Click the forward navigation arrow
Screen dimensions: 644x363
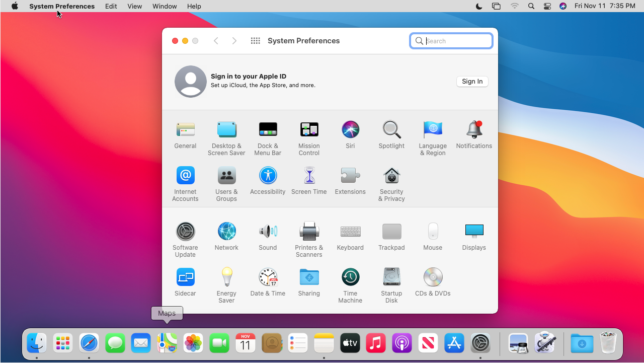(x=234, y=41)
